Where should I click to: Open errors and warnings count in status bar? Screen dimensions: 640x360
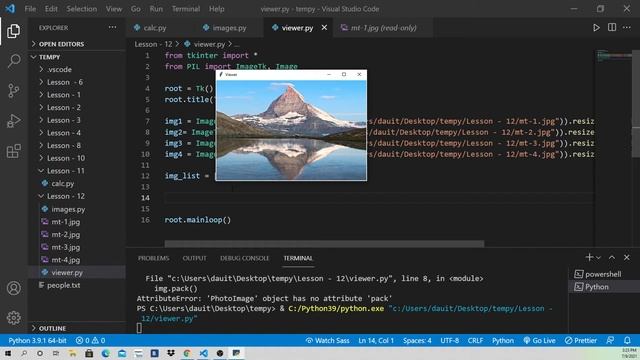(90, 340)
